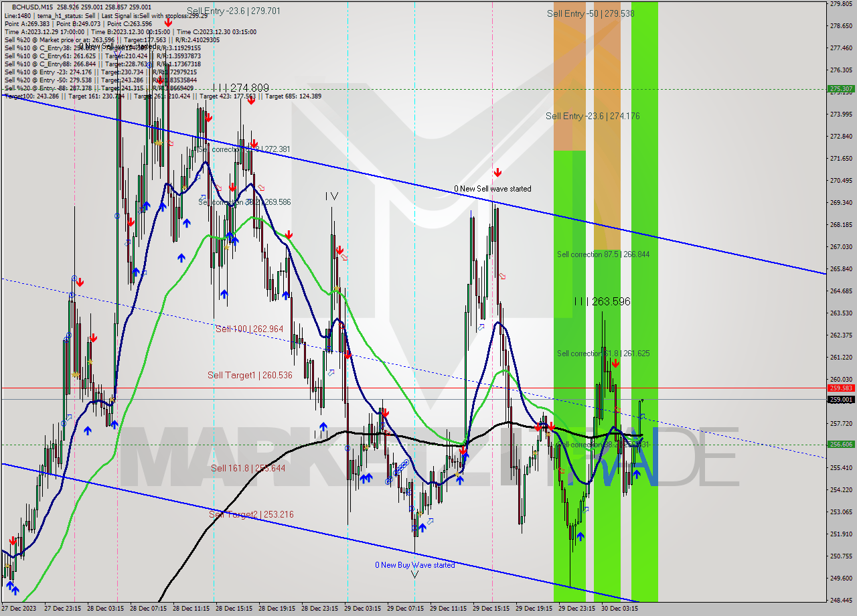
Task: Click the 'I V' wave label
Action: coord(331,196)
